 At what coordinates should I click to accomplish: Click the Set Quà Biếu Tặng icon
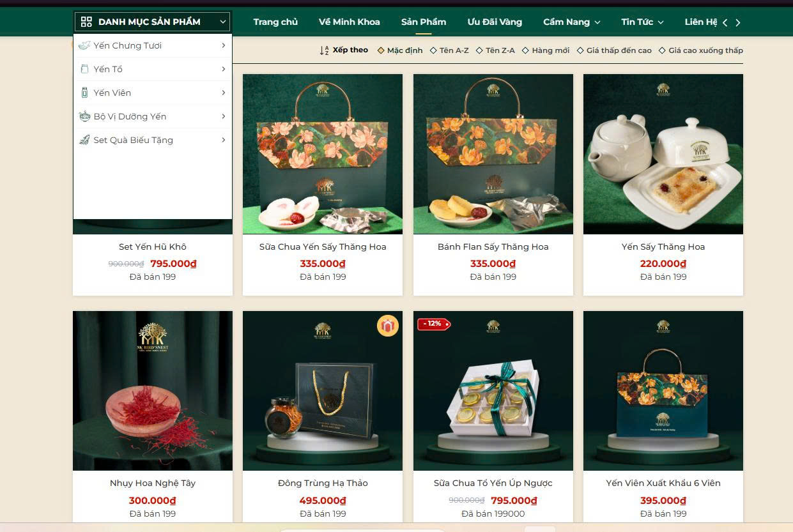point(84,140)
